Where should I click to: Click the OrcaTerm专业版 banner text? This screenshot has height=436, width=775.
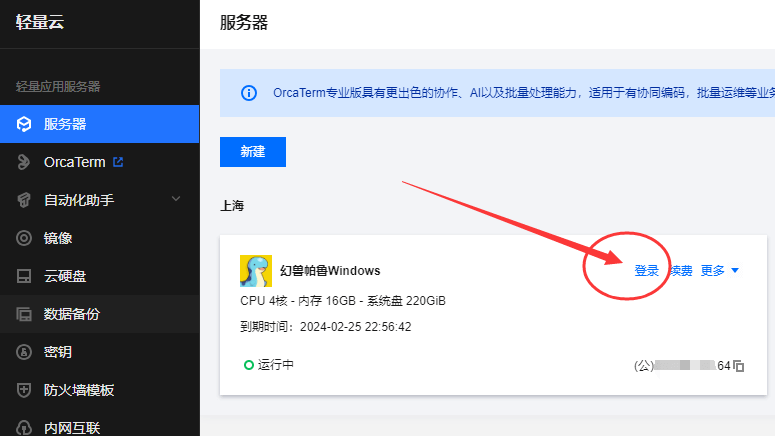524,93
